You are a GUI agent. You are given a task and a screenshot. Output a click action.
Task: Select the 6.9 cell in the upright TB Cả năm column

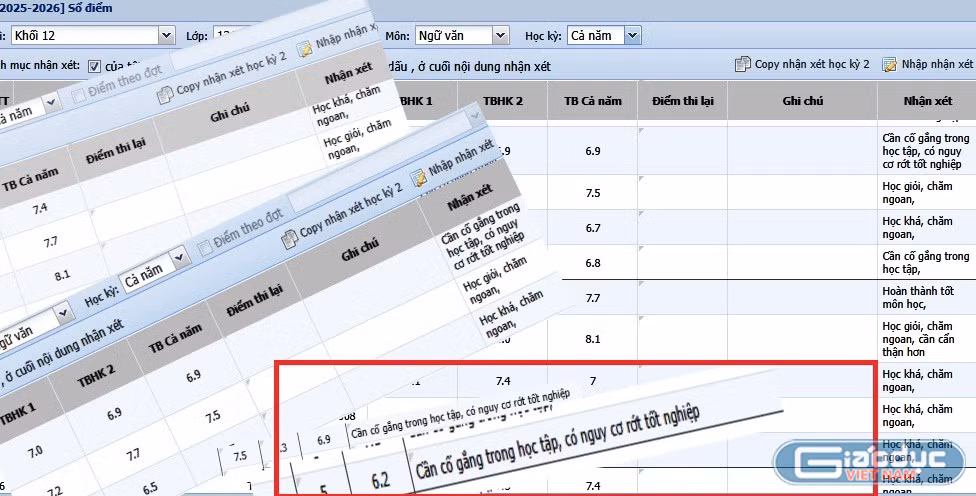click(593, 151)
